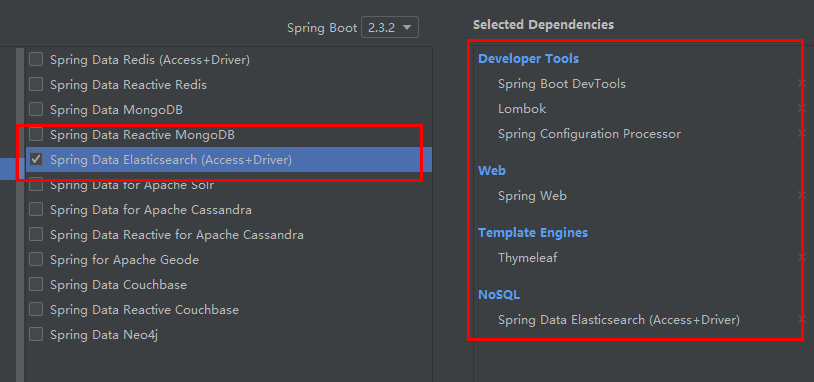This screenshot has height=382, width=814.
Task: Click the NoSQL group heading
Action: coord(499,295)
